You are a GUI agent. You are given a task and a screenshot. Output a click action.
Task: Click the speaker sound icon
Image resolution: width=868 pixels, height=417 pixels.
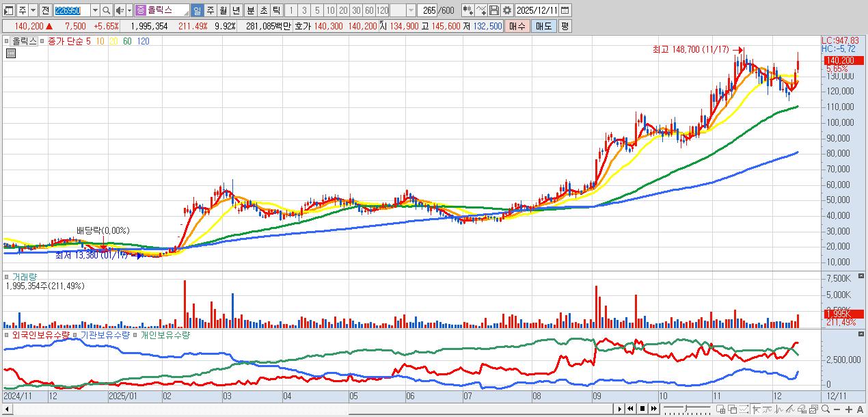(119, 10)
